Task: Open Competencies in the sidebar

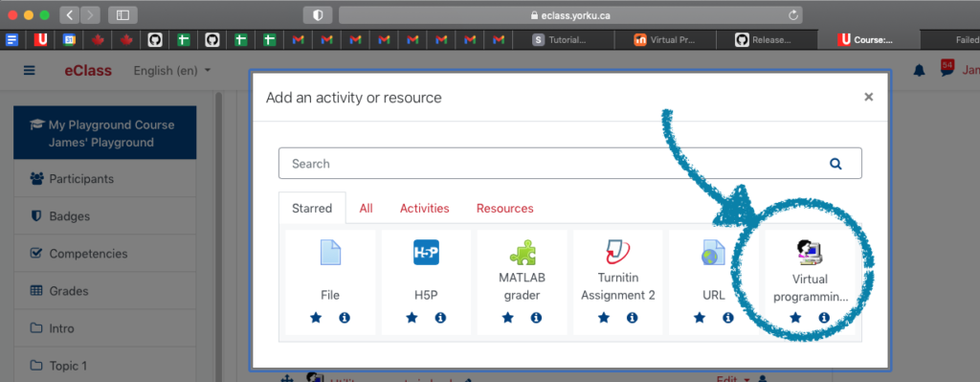Action: point(105,254)
